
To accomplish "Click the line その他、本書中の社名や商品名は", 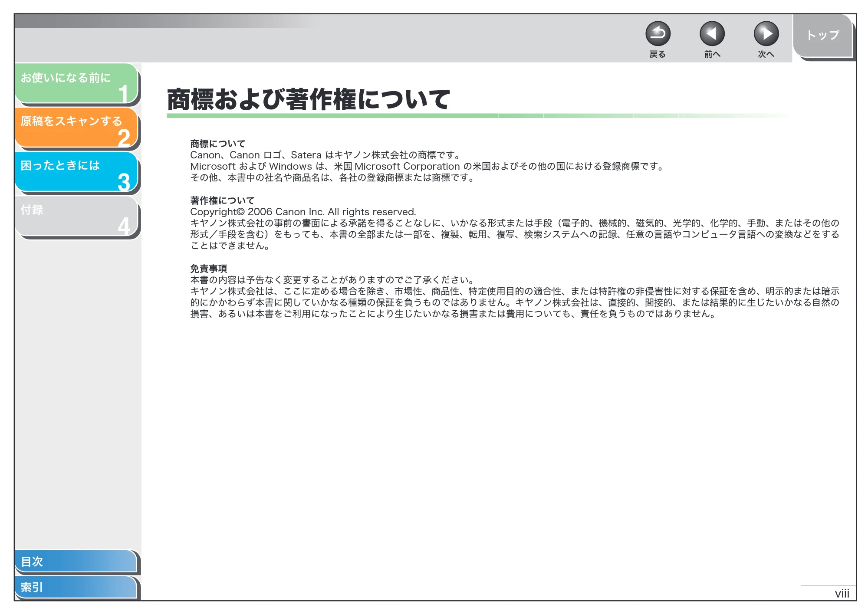I will [333, 177].
